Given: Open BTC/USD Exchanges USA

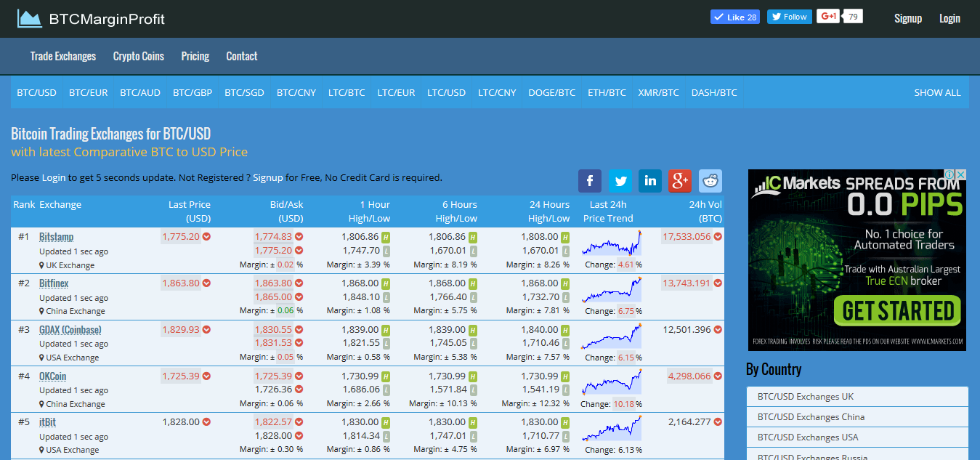Looking at the screenshot, I should [x=857, y=437].
